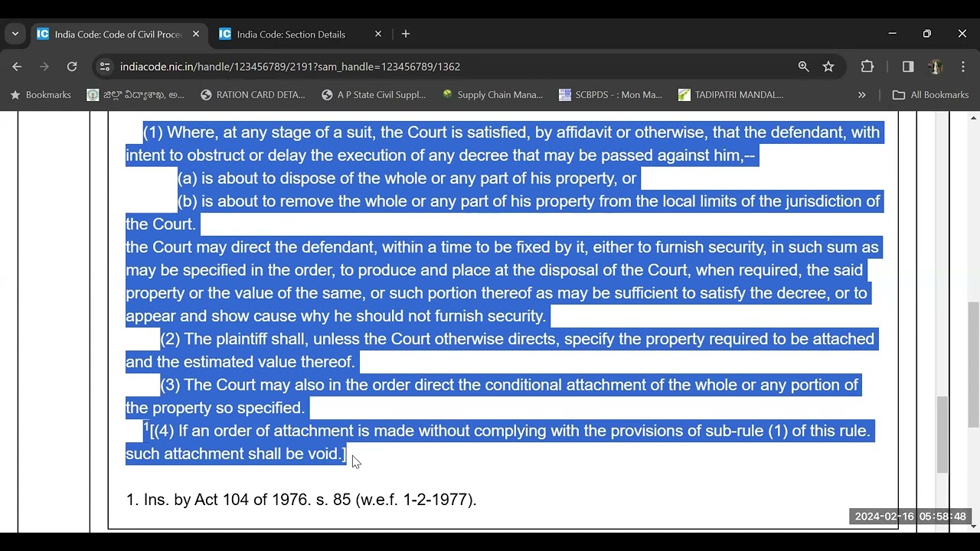
Task: Minimize the Chrome window
Action: (x=892, y=34)
